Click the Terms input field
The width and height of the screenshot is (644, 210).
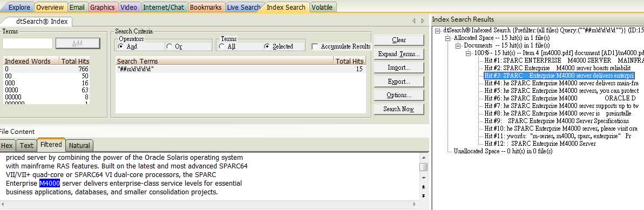pyautogui.click(x=28, y=43)
